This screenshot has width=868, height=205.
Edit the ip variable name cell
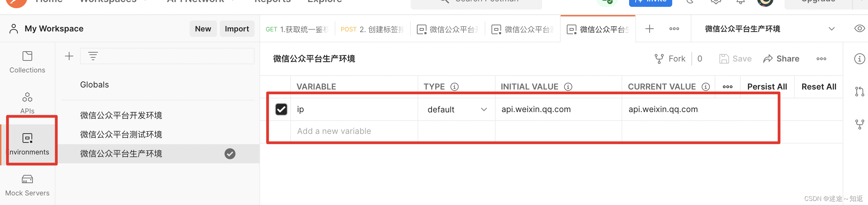pos(354,109)
